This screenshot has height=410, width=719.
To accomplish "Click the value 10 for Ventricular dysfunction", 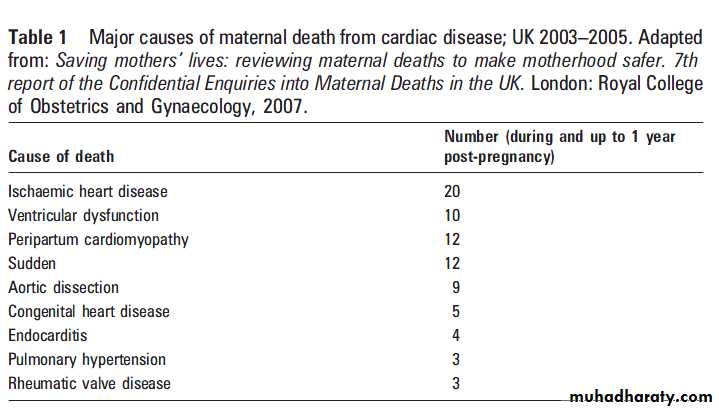I will 452,216.
